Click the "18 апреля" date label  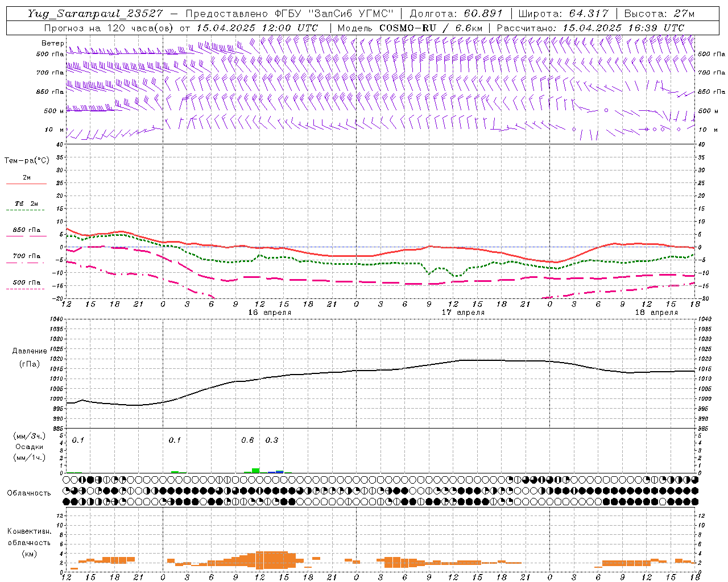[x=657, y=313]
